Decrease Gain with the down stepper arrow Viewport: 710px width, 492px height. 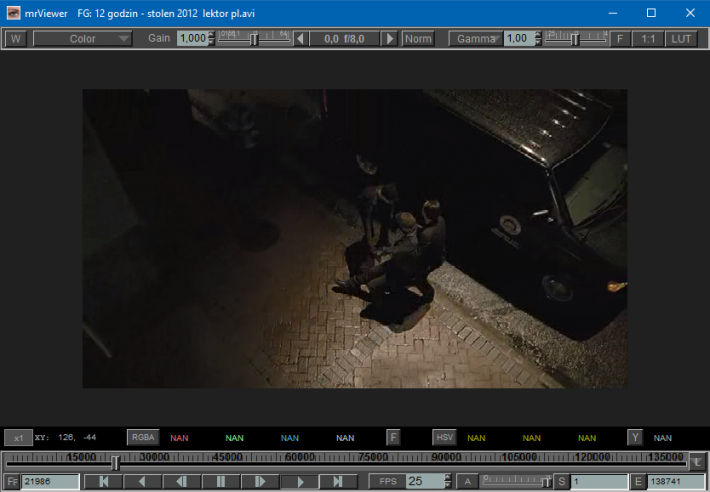coord(211,42)
